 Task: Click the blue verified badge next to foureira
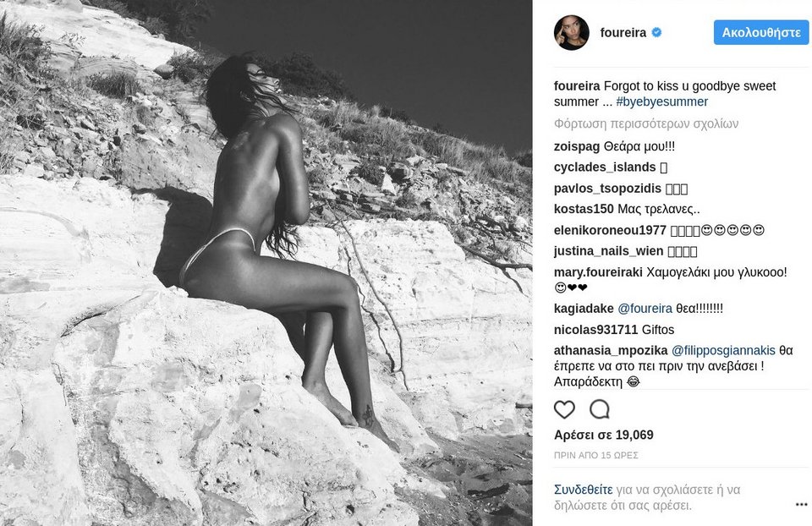tap(656, 32)
